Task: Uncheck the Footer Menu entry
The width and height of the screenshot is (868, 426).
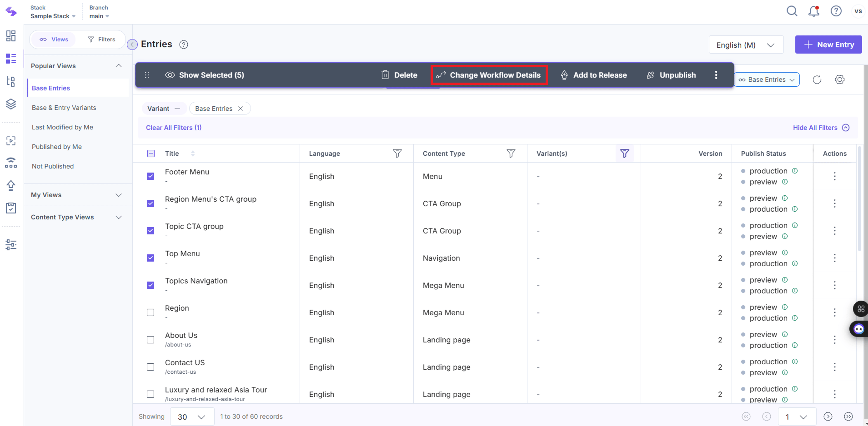Action: point(151,176)
